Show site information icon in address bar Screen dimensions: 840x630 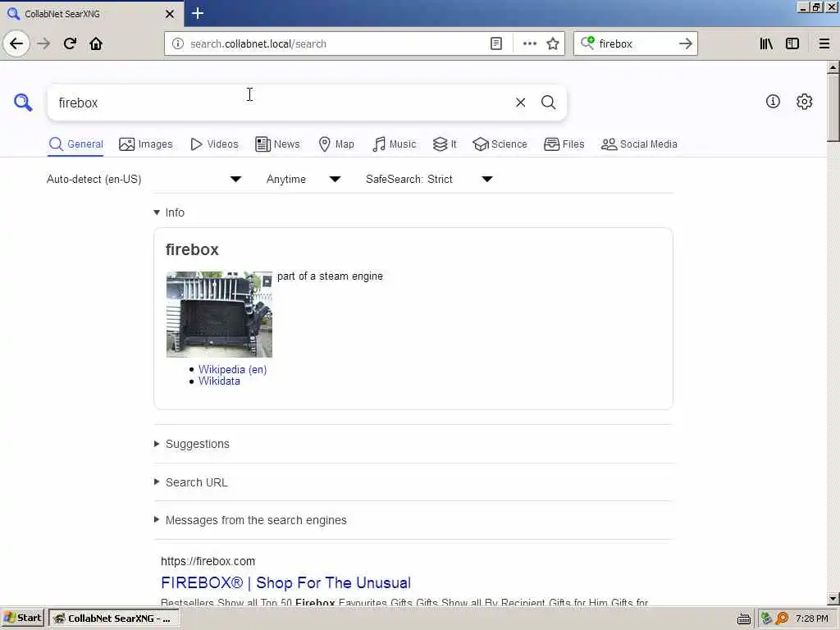[178, 43]
